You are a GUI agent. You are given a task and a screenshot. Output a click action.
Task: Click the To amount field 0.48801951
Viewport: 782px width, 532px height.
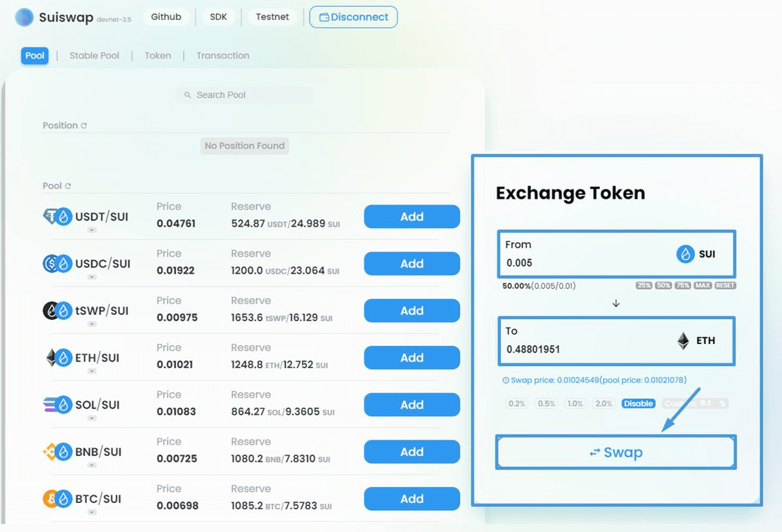(533, 350)
